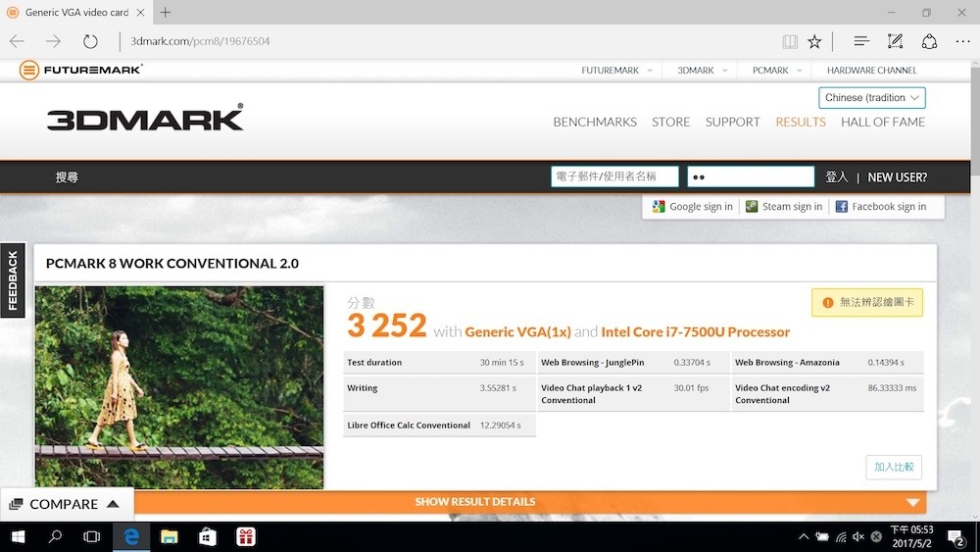Add page to favorites star
The image size is (980, 552).
pyautogui.click(x=814, y=42)
